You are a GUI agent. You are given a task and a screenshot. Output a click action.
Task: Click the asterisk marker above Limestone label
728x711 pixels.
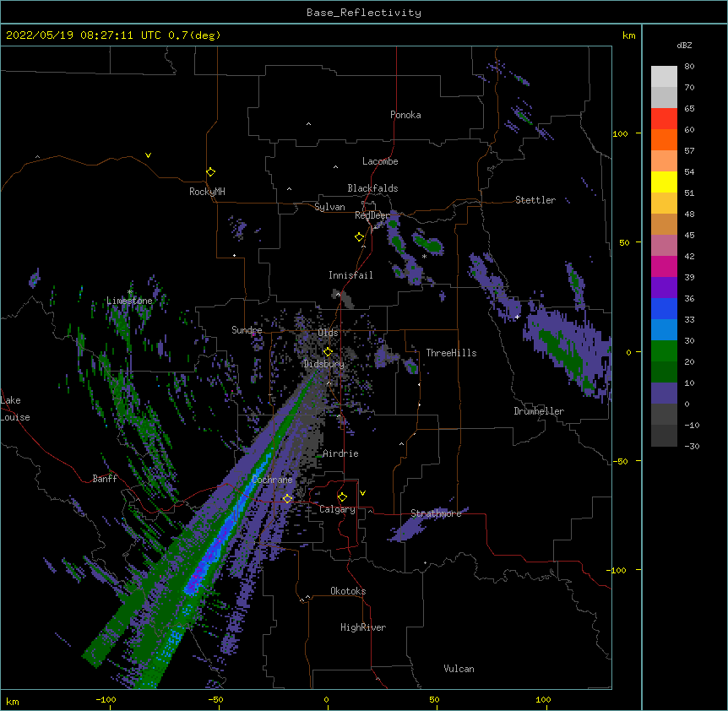(x=129, y=292)
